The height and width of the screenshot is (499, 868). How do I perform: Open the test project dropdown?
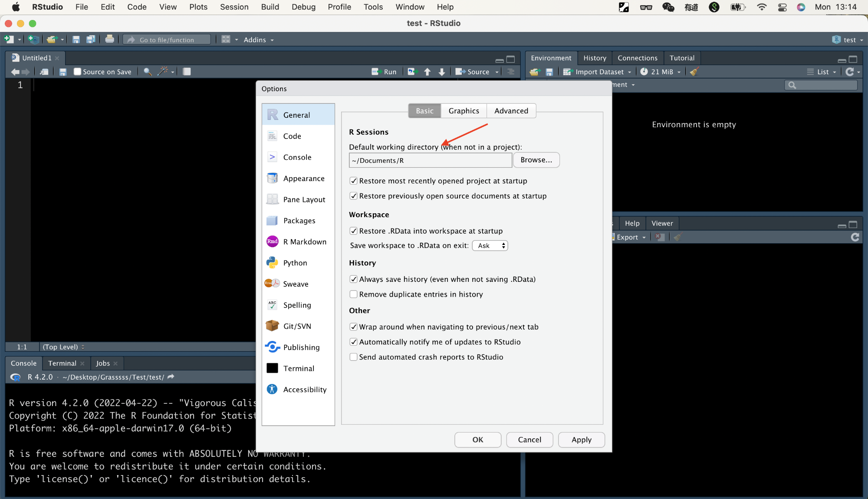(x=848, y=40)
